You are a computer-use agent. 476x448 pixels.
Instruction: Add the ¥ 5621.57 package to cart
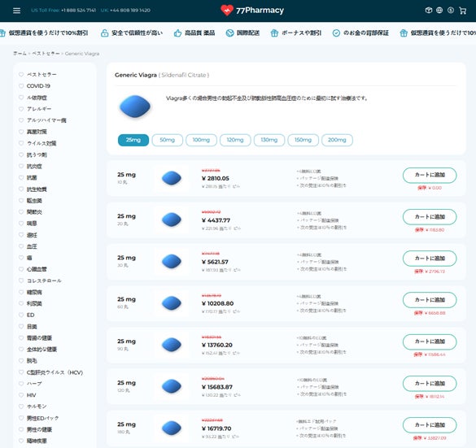pyautogui.click(x=430, y=259)
